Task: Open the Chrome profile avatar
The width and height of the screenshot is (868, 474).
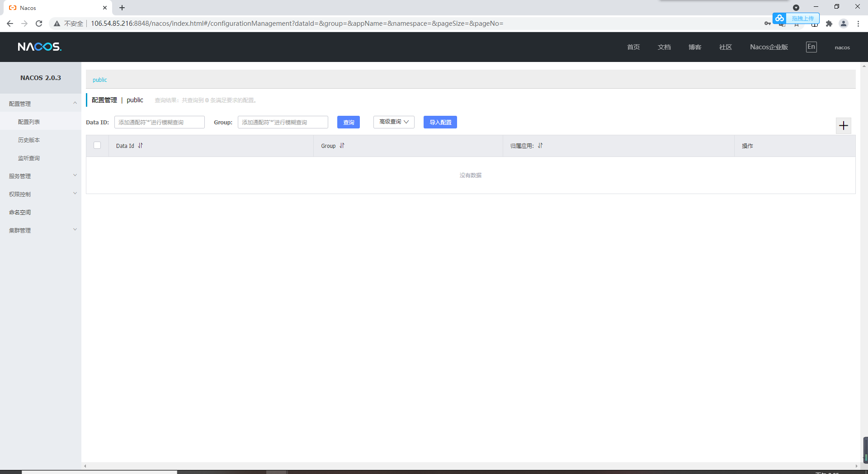Action: click(844, 24)
